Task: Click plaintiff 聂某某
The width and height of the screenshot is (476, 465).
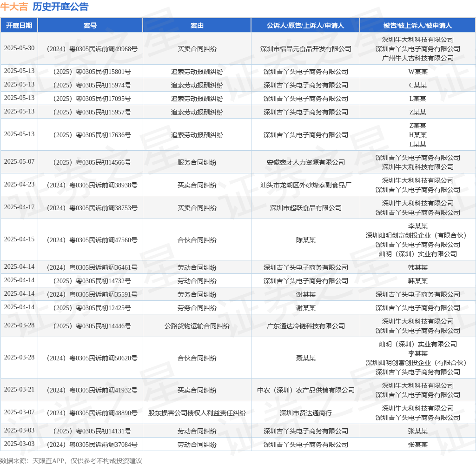Action: pyautogui.click(x=306, y=358)
